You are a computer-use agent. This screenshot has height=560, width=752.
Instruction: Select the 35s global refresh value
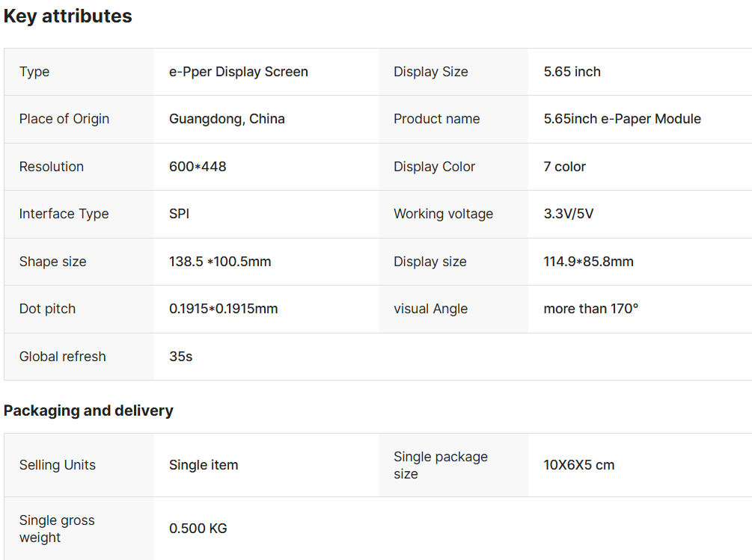(180, 357)
